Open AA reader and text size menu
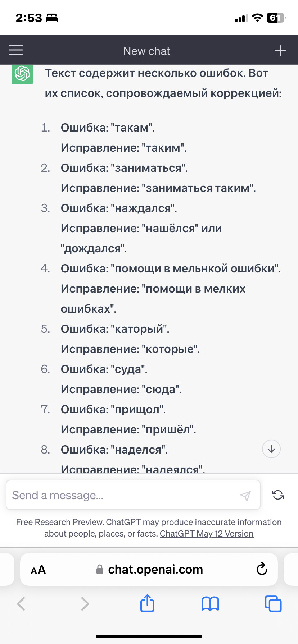Viewport: 298px width, 644px height. pos(38,570)
